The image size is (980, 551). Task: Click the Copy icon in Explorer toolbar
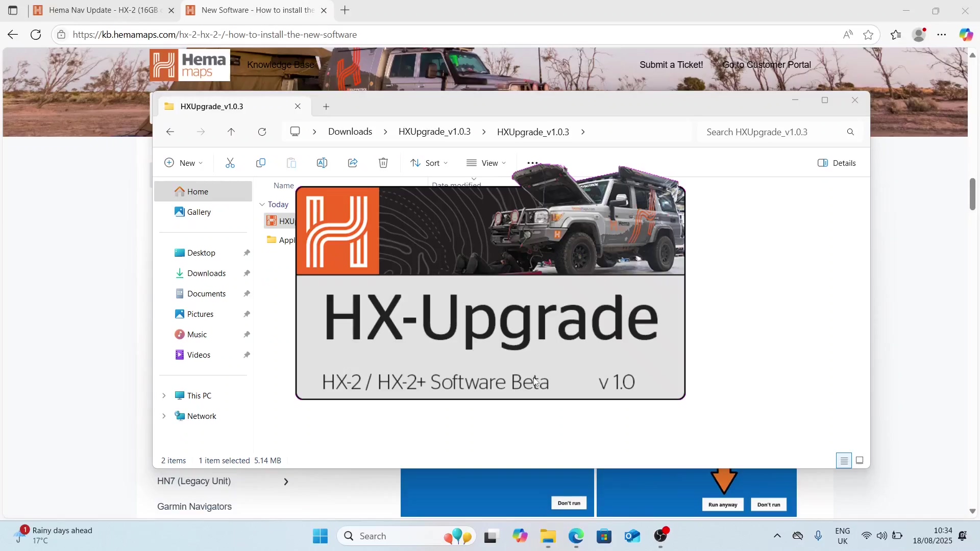click(261, 163)
